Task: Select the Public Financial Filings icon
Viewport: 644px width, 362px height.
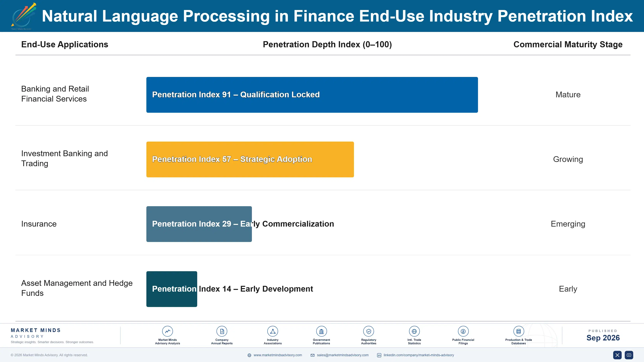Action: tap(463, 331)
